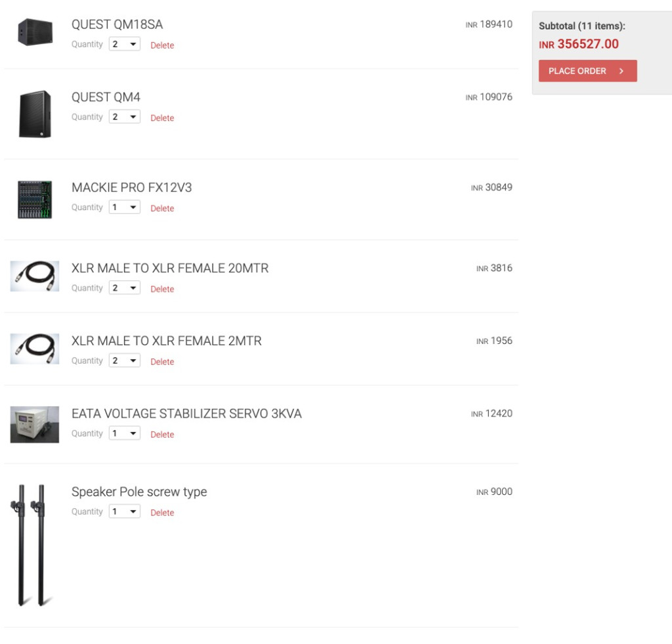Viewport: 672px width, 644px height.
Task: Expand quantity selector for QUEST QM4
Action: click(x=125, y=118)
